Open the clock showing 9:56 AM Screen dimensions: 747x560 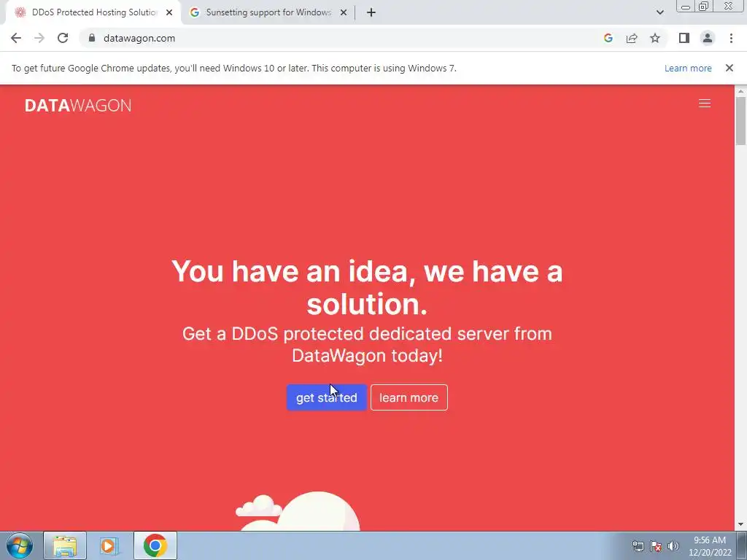(710, 546)
